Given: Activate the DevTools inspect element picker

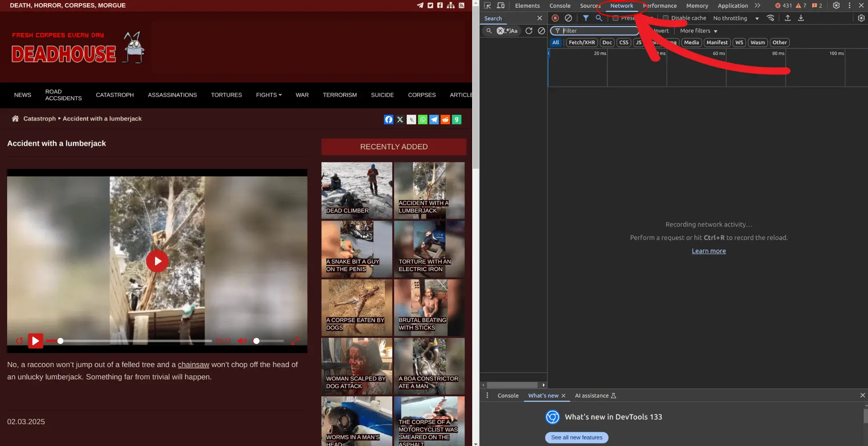Looking at the screenshot, I should pyautogui.click(x=487, y=5).
